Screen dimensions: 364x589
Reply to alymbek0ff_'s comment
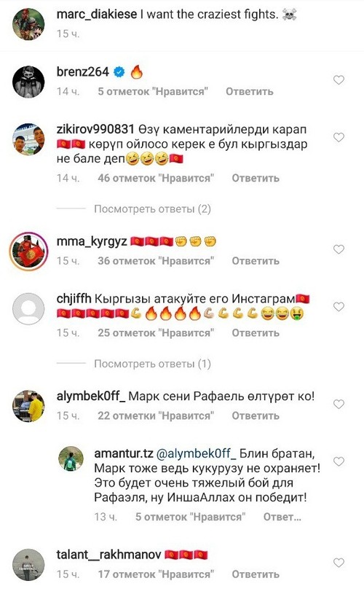pos(256,416)
